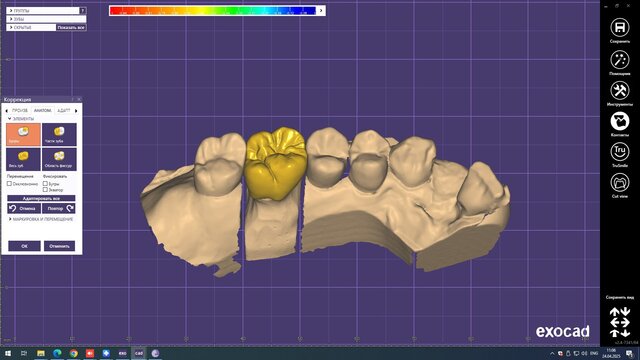Click the red end of the color scale
640x360 pixels.
(x=116, y=11)
